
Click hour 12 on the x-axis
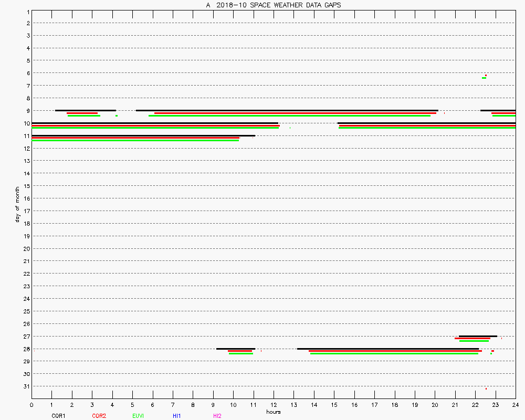pyautogui.click(x=274, y=405)
